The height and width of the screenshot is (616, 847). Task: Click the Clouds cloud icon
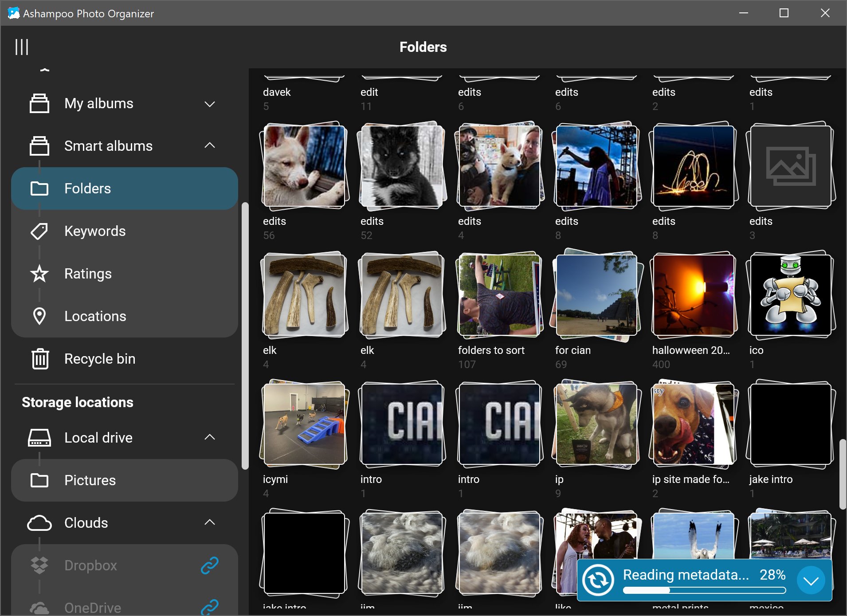(39, 523)
